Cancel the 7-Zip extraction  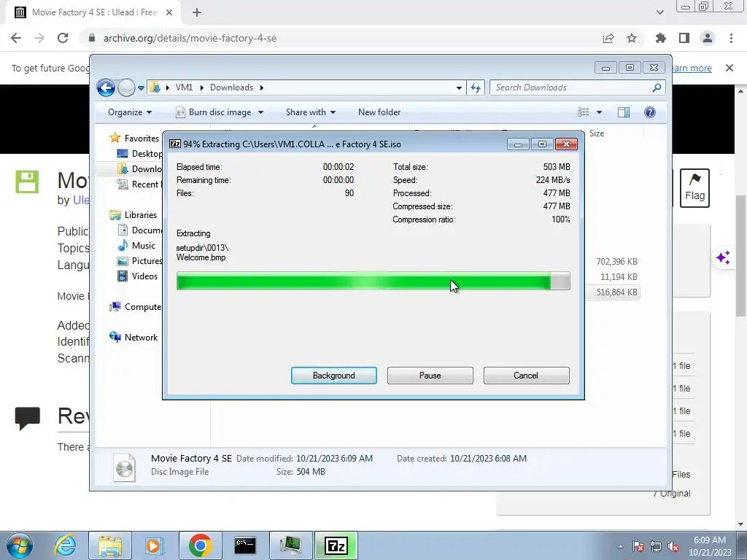point(526,376)
